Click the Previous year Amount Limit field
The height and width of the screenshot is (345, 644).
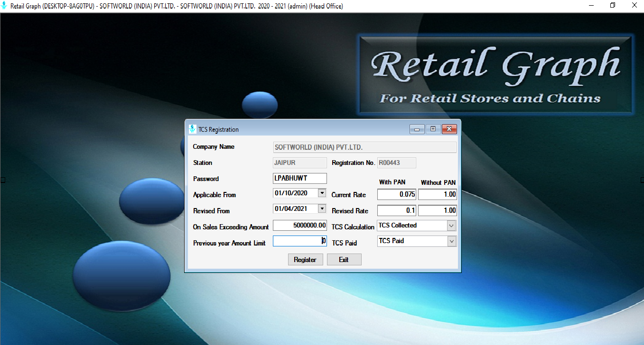(x=300, y=241)
